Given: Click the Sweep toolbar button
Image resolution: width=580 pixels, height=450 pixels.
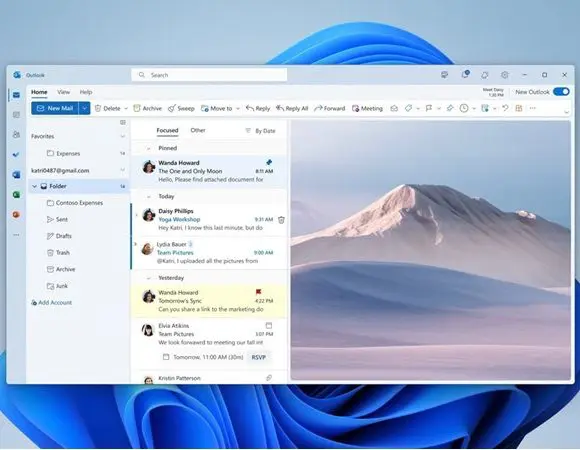Looking at the screenshot, I should (x=181, y=108).
